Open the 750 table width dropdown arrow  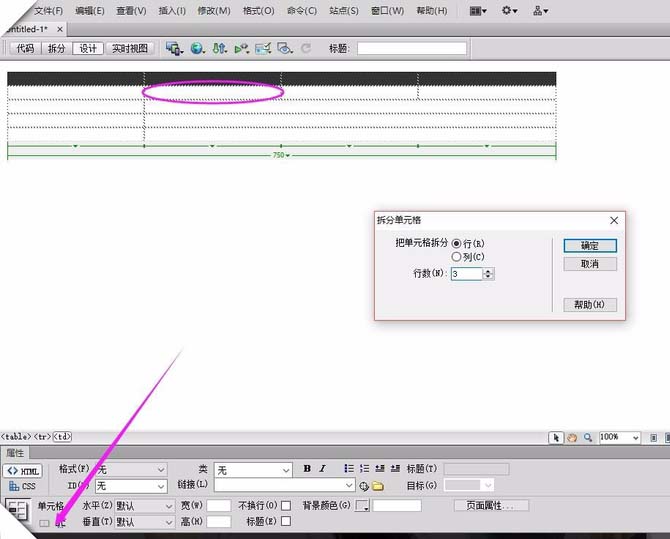pyautogui.click(x=288, y=155)
